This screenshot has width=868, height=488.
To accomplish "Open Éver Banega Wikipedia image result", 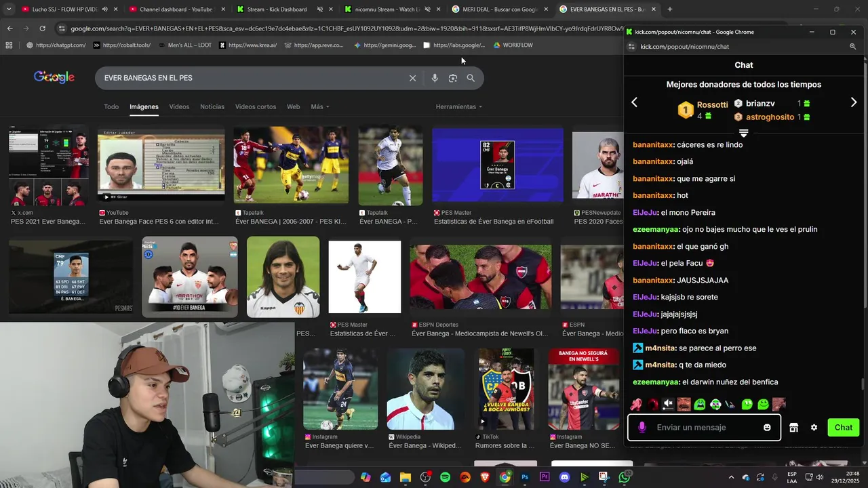I will tap(425, 389).
